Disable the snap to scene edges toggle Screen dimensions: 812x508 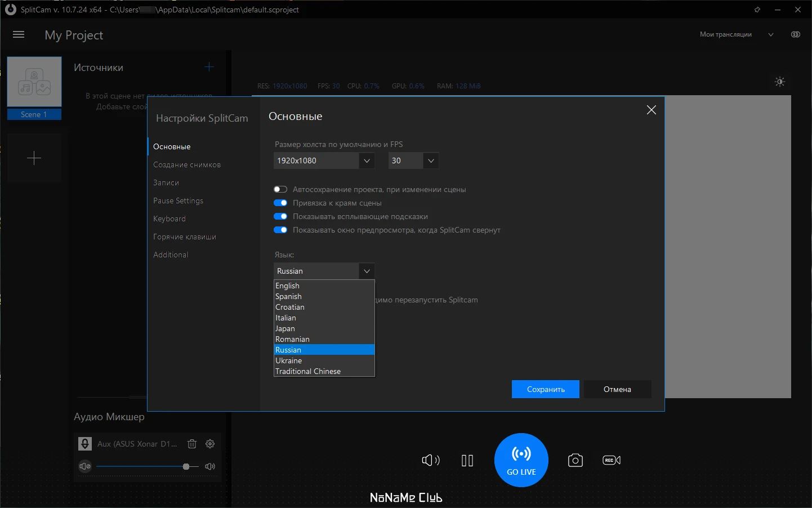pyautogui.click(x=280, y=203)
